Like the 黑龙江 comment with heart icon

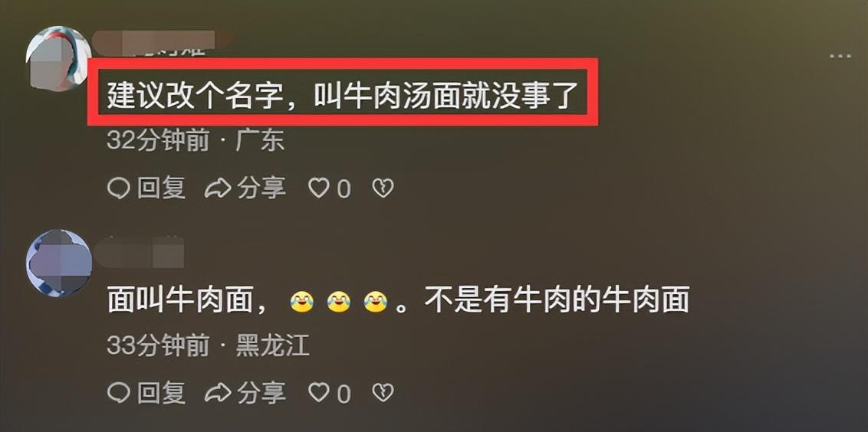point(318,393)
